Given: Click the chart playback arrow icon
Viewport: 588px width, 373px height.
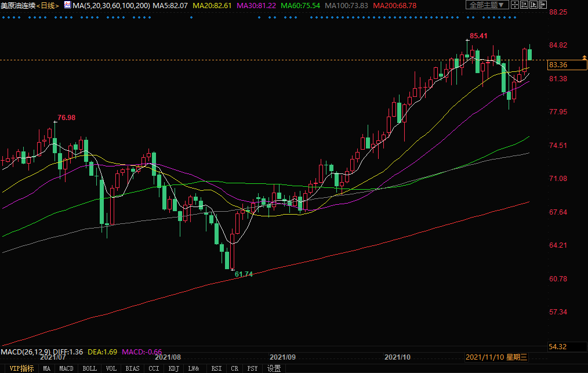Looking at the screenshot, I should [533, 5].
